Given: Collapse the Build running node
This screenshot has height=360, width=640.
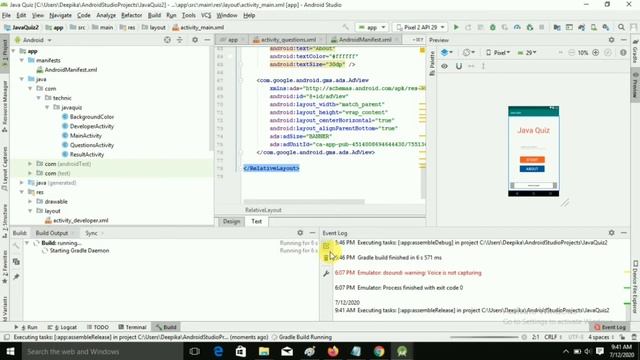Looking at the screenshot, I should pos(27,243).
